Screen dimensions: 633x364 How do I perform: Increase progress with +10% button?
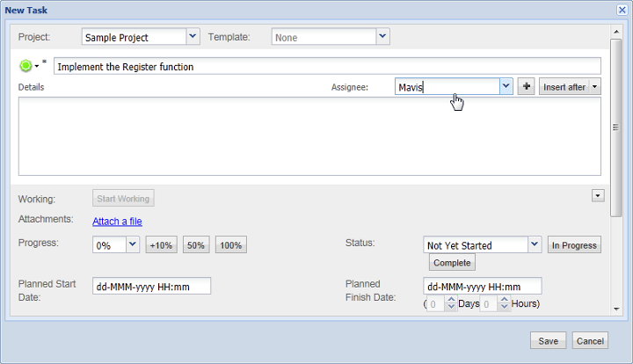(x=161, y=245)
